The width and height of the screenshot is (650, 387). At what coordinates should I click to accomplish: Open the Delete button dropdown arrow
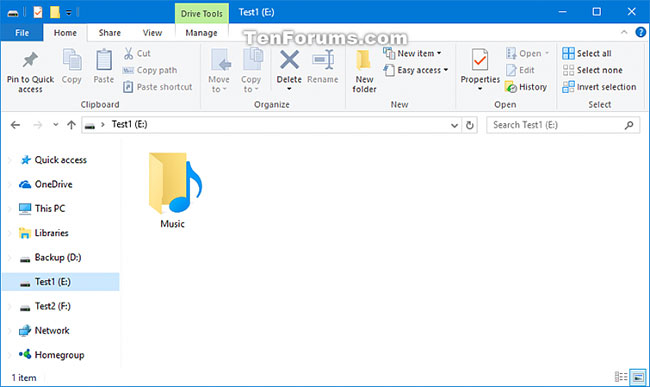click(x=289, y=89)
